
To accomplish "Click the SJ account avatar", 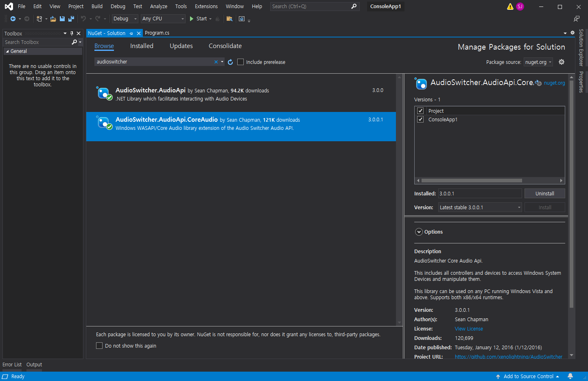I will (x=520, y=7).
